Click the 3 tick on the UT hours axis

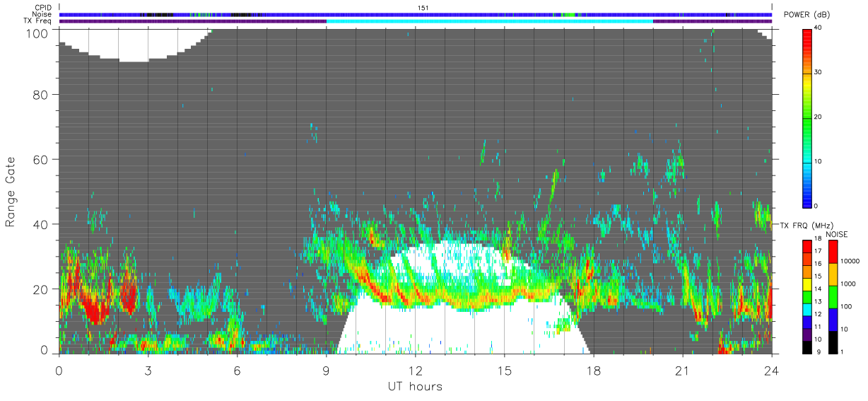pos(148,370)
